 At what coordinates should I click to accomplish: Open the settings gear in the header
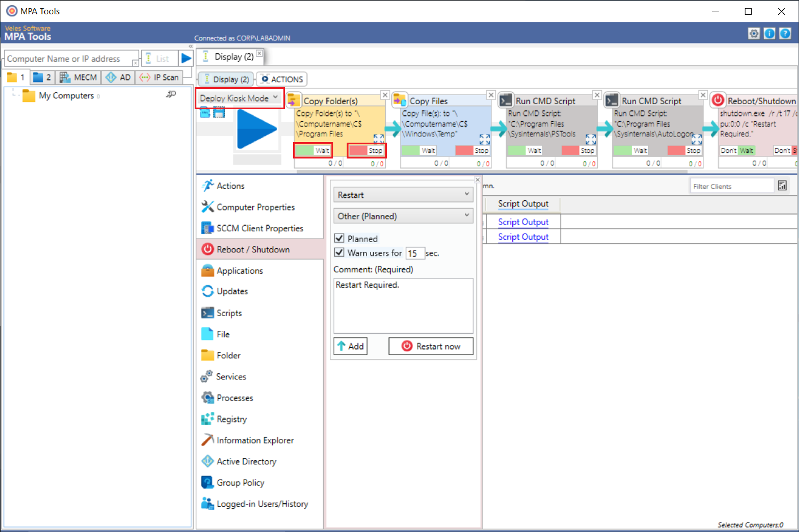click(x=754, y=33)
